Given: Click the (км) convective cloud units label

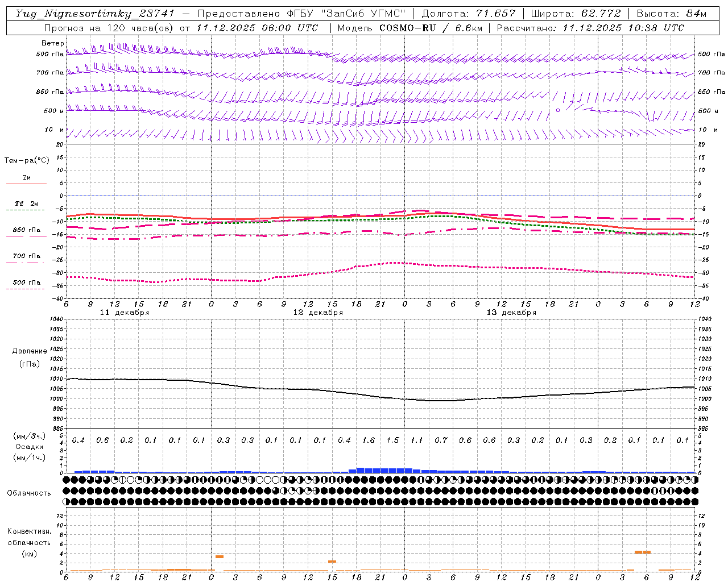Looking at the screenshot, I should [x=29, y=554].
